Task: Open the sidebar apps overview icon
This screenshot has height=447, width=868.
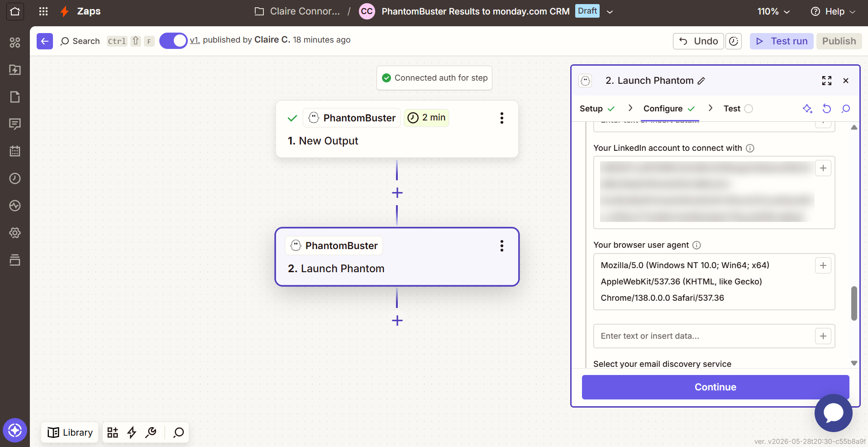Action: (15, 43)
